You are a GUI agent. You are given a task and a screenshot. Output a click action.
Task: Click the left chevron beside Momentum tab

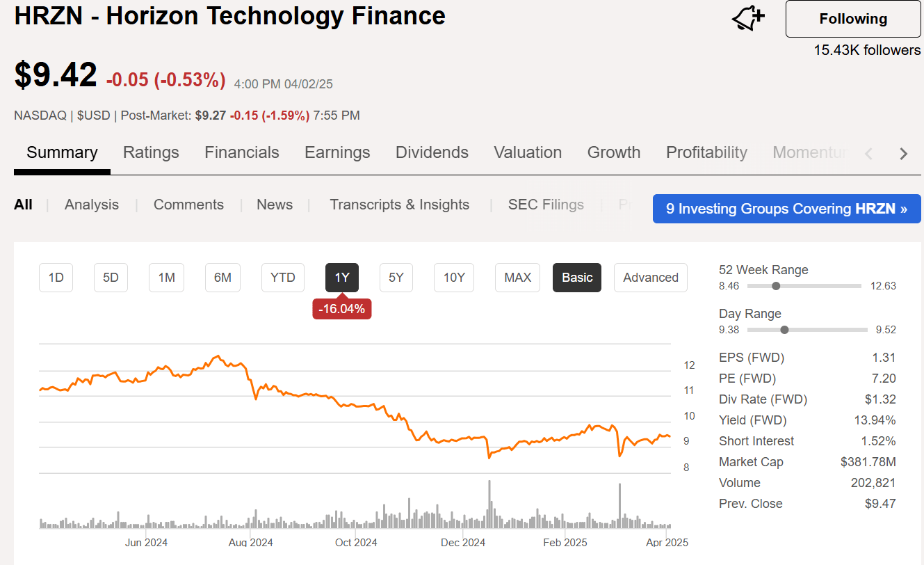pyautogui.click(x=868, y=153)
